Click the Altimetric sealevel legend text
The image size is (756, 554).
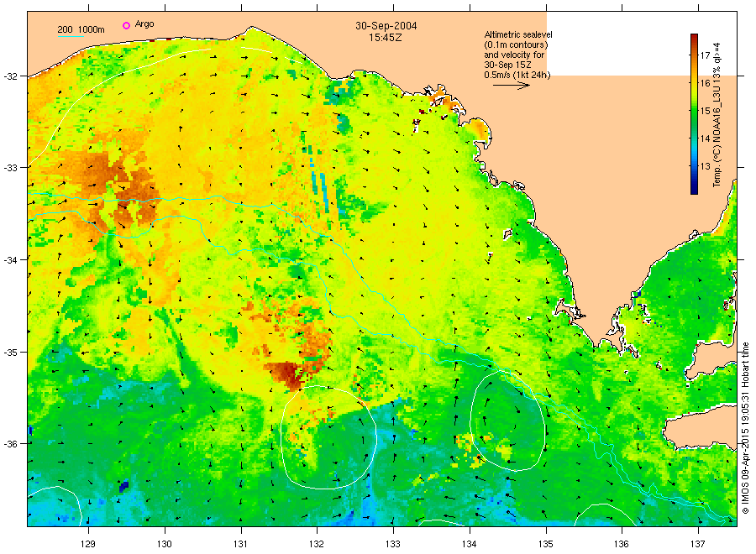tap(518, 34)
